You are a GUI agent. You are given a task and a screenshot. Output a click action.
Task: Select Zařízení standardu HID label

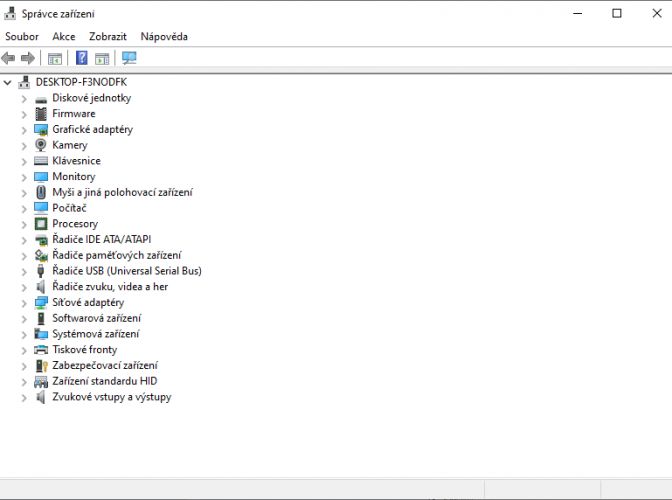(105, 381)
